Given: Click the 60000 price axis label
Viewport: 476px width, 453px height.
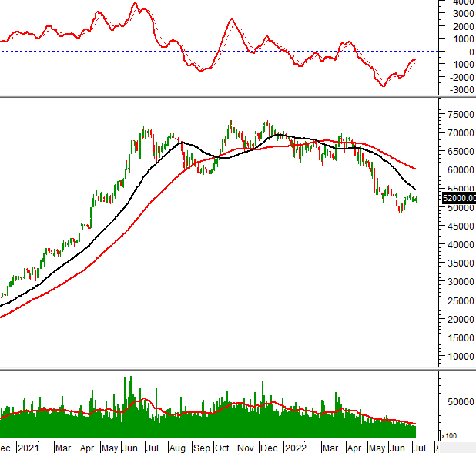Looking at the screenshot, I should [458, 170].
